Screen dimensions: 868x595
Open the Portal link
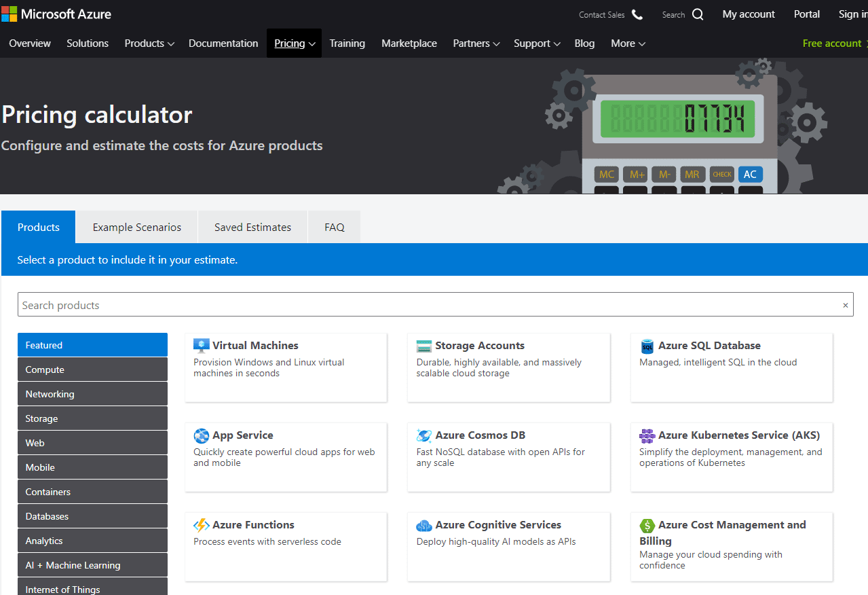(x=807, y=14)
